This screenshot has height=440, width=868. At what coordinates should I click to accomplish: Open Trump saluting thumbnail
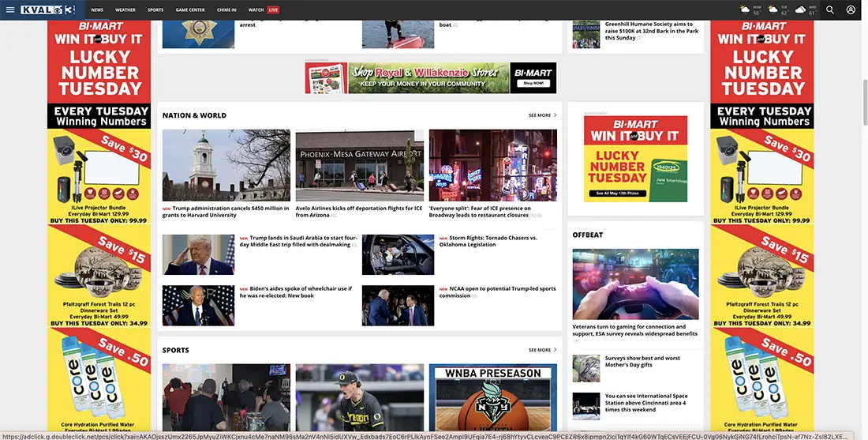198,255
